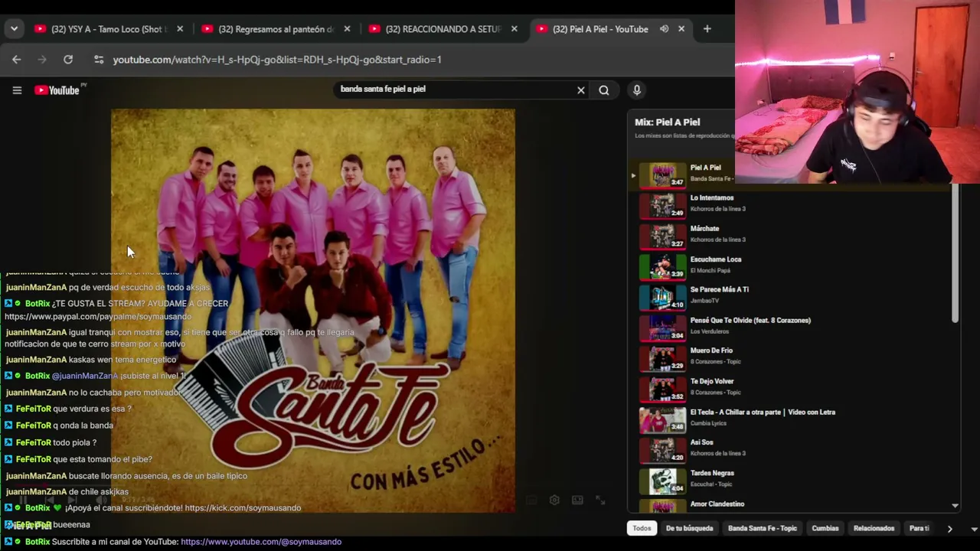Open the kick.com/soymausando chat link
980x551 pixels.
pos(243,508)
